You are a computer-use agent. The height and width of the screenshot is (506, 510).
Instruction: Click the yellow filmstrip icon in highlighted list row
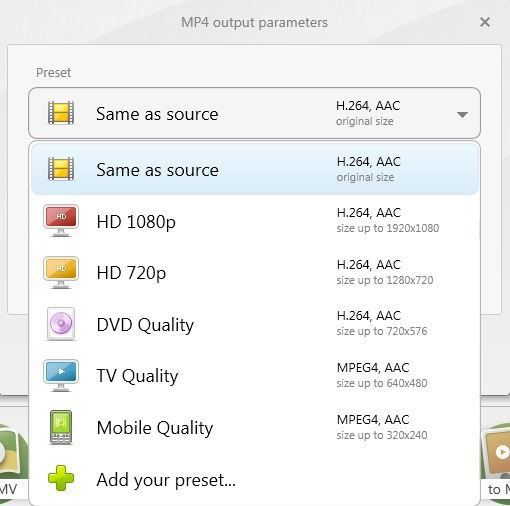(61, 169)
